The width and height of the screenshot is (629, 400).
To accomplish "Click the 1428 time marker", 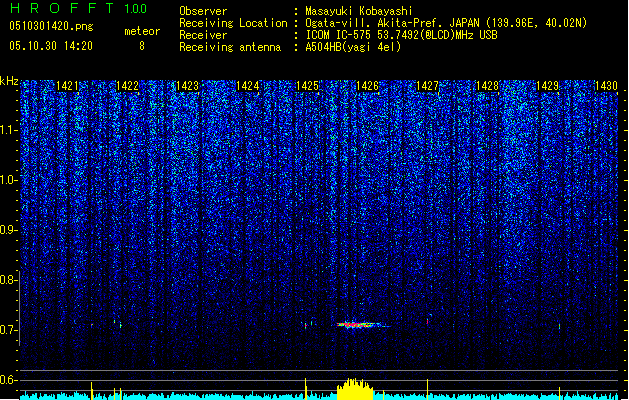I will point(487,86).
